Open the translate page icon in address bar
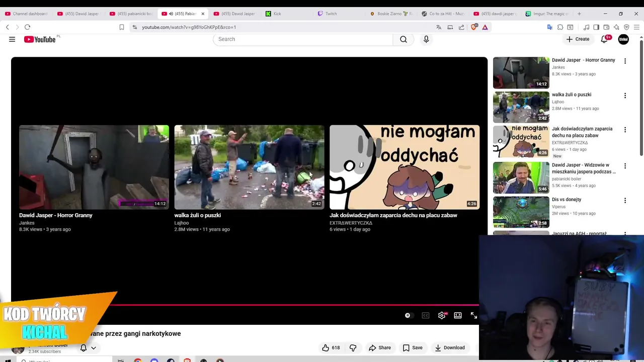 pos(439,27)
